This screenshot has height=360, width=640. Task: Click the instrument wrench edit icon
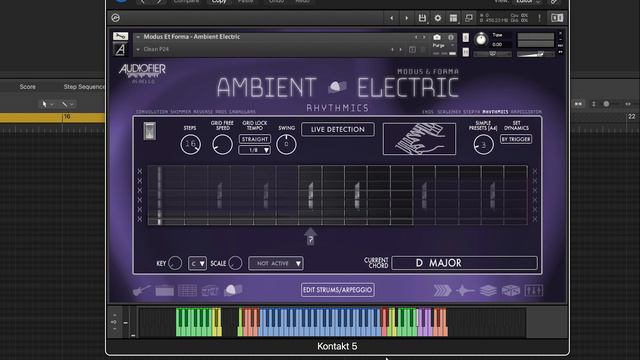coord(120,36)
